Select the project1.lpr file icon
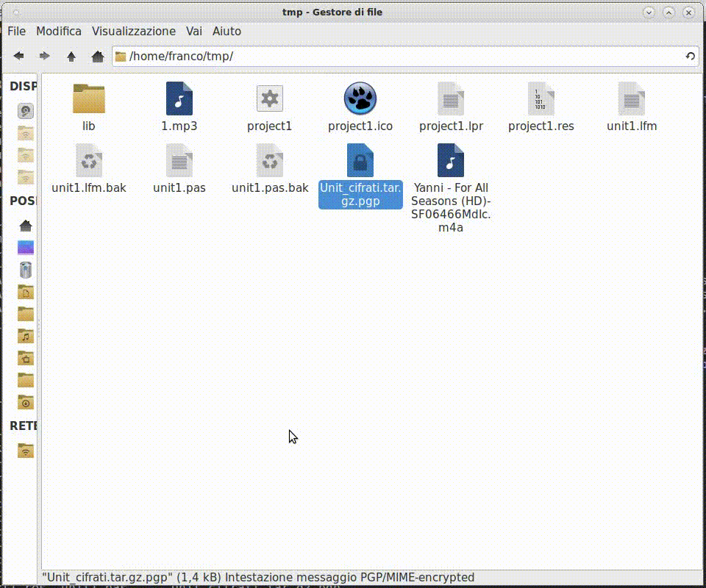 [451, 98]
